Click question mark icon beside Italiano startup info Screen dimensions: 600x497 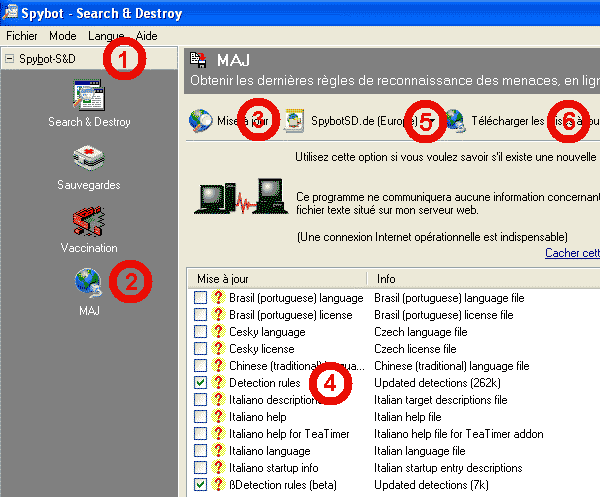[218, 467]
